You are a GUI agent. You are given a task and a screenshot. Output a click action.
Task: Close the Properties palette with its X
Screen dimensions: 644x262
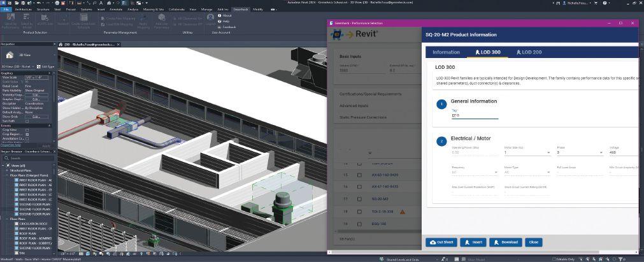(x=55, y=43)
